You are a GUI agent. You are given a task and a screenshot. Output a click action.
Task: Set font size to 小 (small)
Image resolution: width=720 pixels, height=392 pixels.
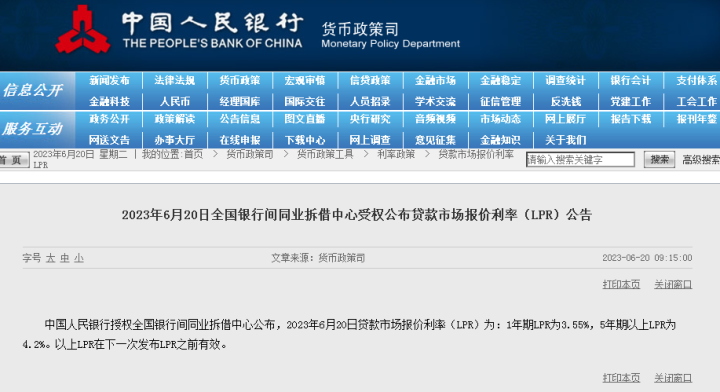pyautogui.click(x=79, y=258)
